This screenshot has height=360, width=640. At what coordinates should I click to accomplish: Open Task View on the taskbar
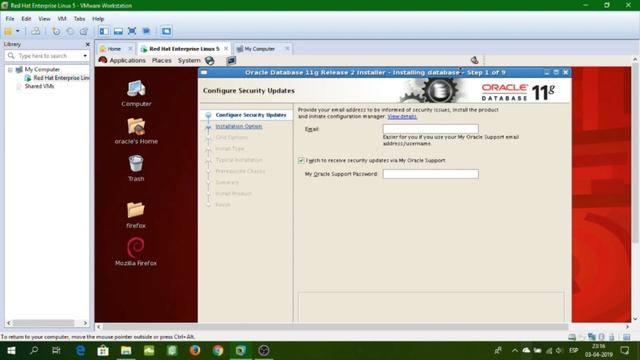pyautogui.click(x=56, y=351)
